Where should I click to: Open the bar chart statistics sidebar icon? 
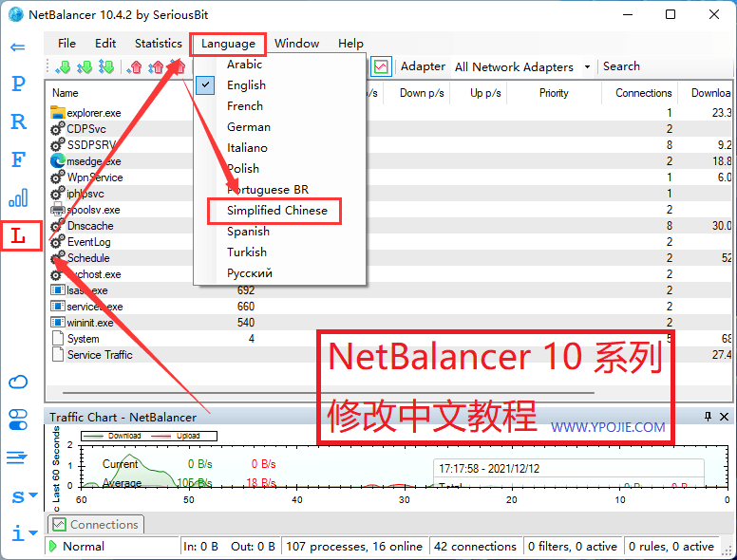(18, 197)
